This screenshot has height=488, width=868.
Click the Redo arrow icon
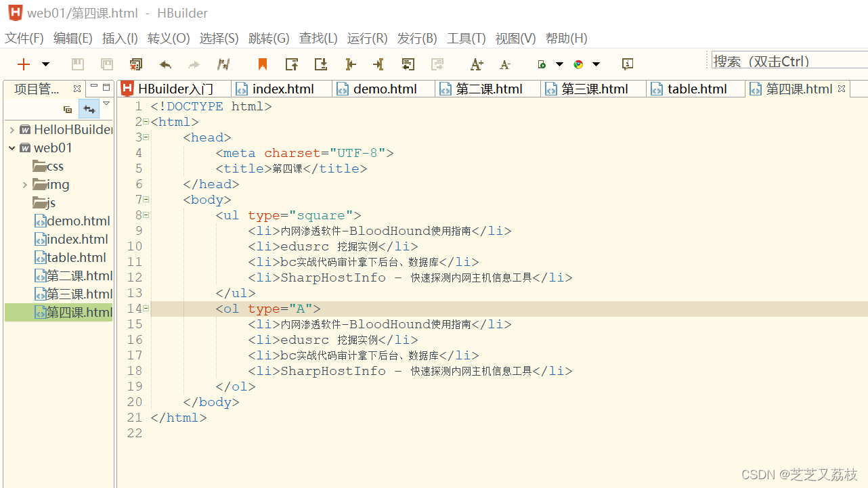pos(194,64)
